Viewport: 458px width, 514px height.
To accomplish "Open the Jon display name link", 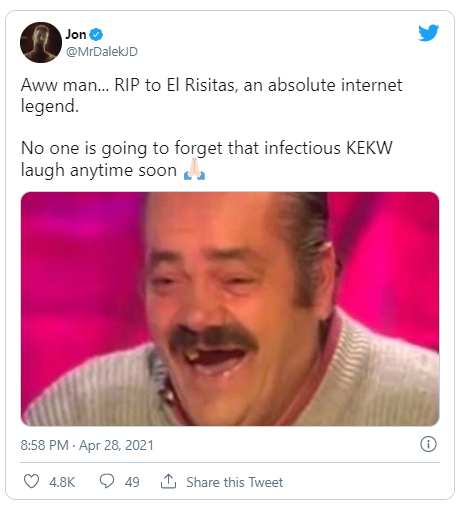I will click(76, 34).
